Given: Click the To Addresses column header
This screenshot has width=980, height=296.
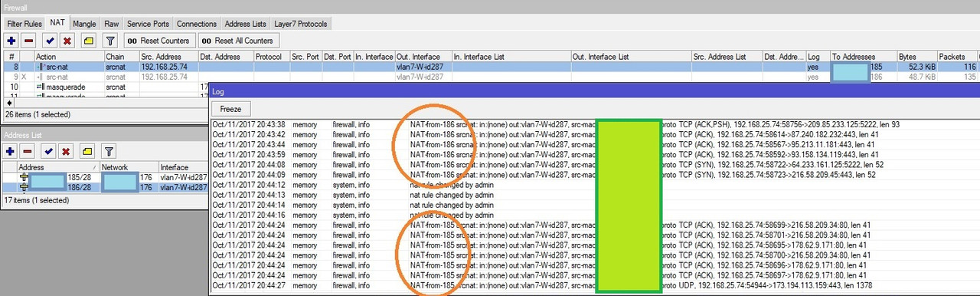Looking at the screenshot, I should coord(863,57).
